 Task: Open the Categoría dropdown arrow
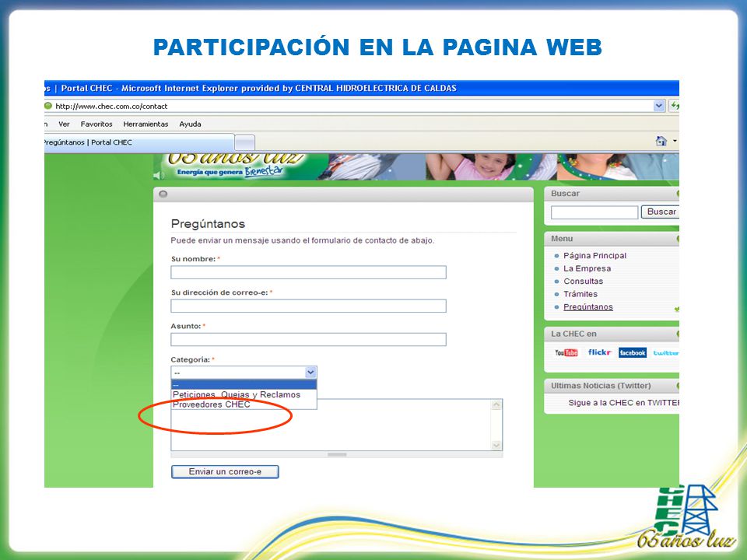pos(310,373)
